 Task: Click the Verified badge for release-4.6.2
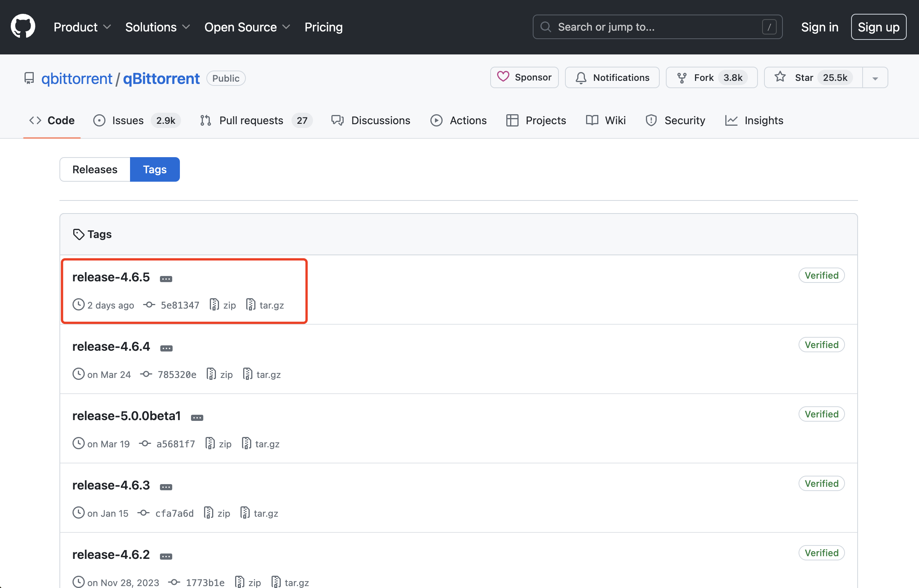coord(822,553)
